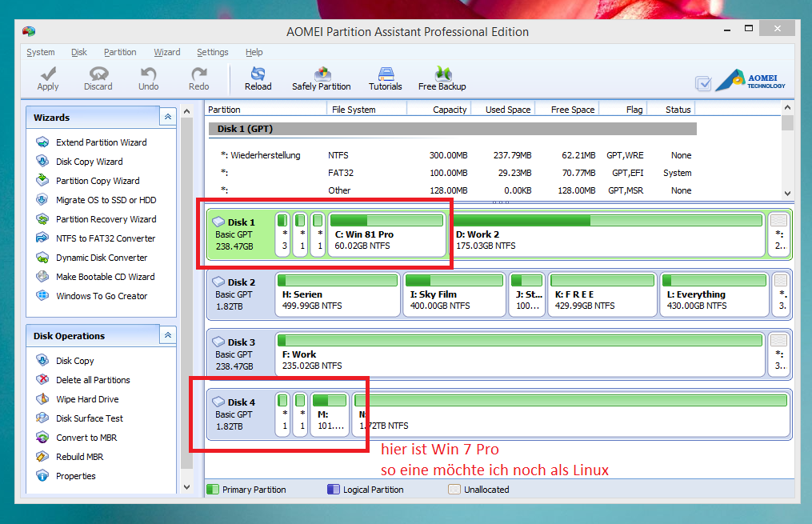Start the Migrate OS to SSD or HDD wizard
Viewport: 812px width, 524px height.
pyautogui.click(x=106, y=200)
